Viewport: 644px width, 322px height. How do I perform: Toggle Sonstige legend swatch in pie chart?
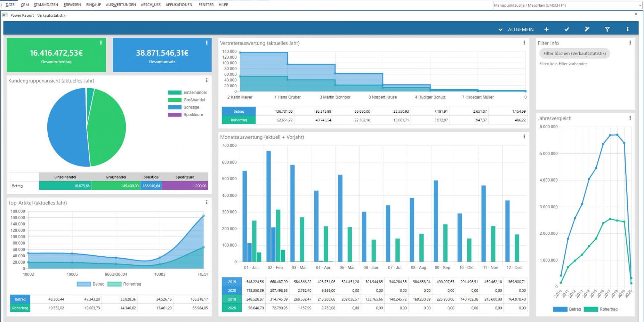click(x=175, y=107)
